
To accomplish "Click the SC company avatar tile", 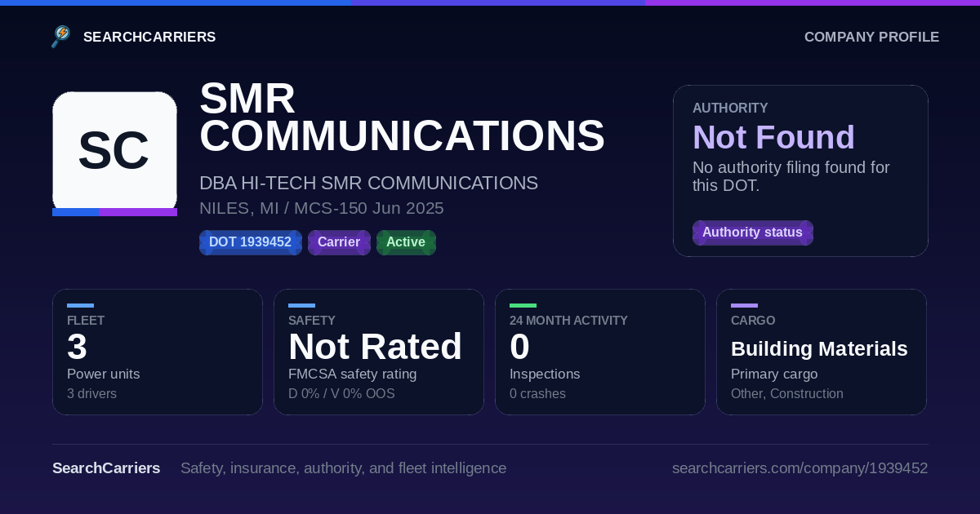I will [114, 153].
